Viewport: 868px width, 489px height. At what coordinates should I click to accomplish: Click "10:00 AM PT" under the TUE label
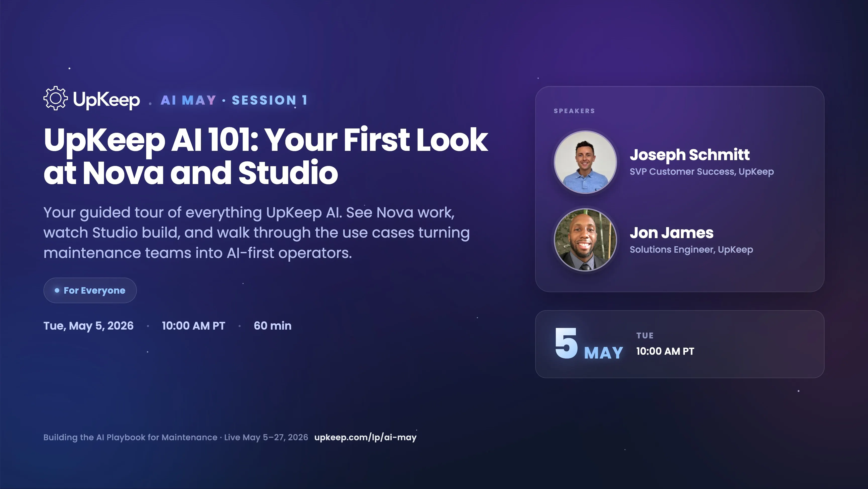pyautogui.click(x=665, y=351)
